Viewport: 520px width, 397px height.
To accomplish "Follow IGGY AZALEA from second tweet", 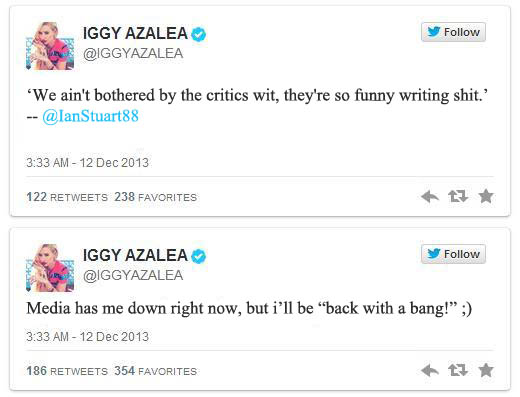I will click(453, 254).
